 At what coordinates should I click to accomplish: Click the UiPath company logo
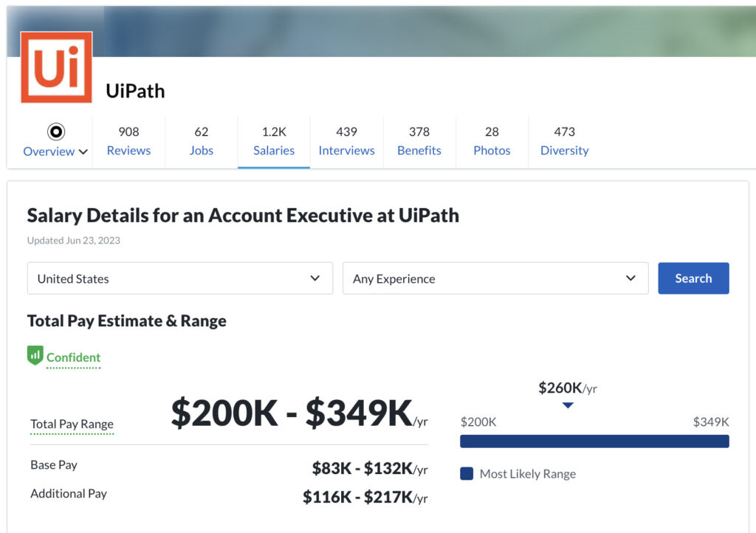[x=56, y=67]
